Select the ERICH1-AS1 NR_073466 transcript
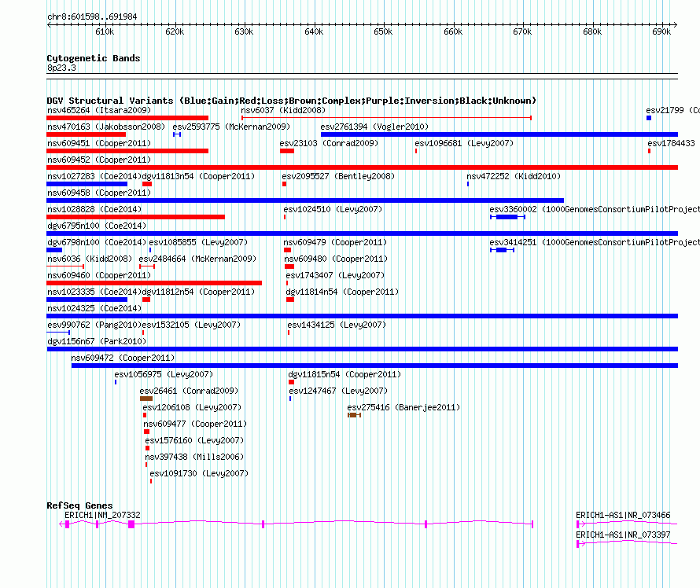 click(x=626, y=524)
